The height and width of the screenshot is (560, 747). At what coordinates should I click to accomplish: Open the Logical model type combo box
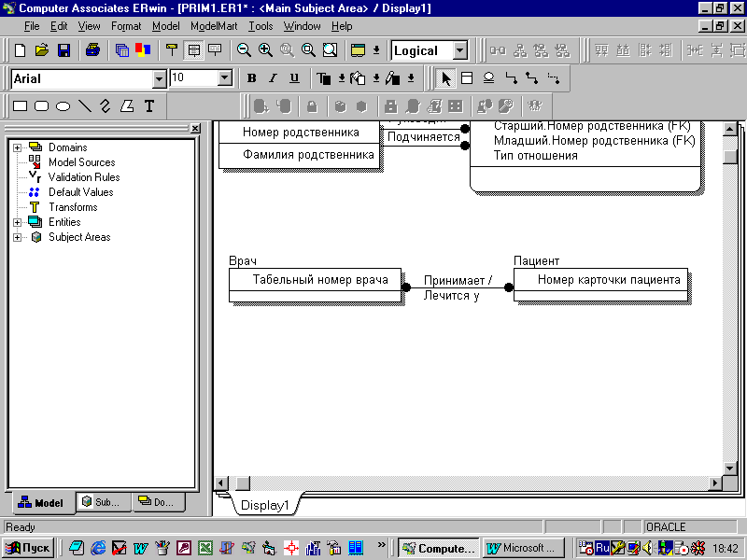click(430, 50)
